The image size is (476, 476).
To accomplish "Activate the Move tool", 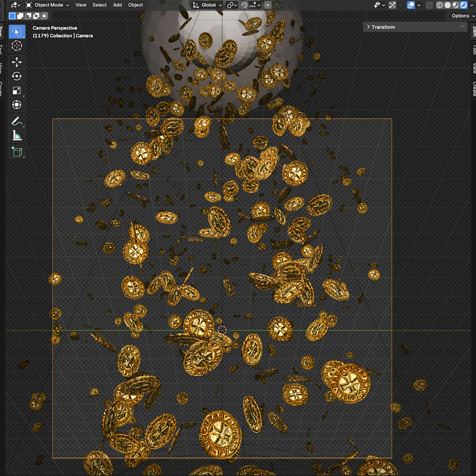I will tap(16, 62).
